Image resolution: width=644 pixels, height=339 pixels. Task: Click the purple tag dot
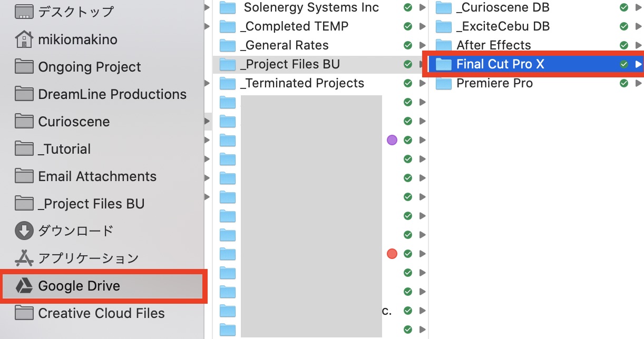click(x=392, y=140)
